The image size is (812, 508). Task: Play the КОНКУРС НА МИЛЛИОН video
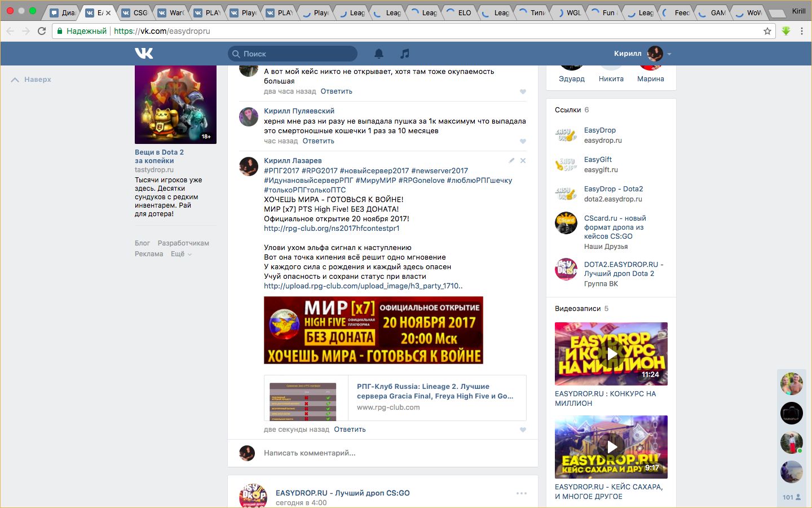[x=611, y=354]
